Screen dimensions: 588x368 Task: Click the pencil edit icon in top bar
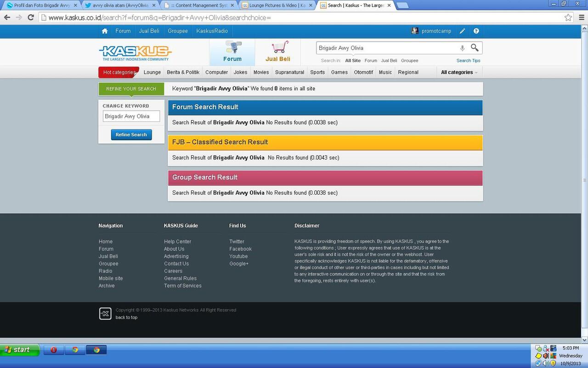[x=462, y=31]
